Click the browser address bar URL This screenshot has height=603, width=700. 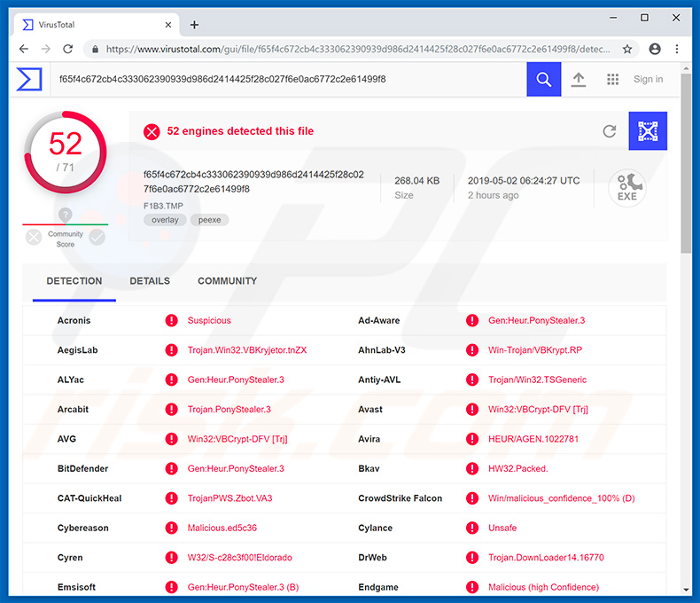pos(357,49)
